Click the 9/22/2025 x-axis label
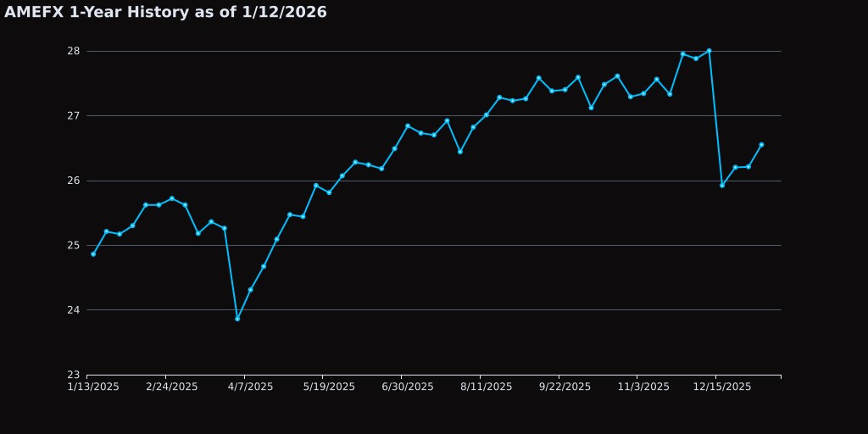Screen dimensions: 868x434 click(x=565, y=387)
